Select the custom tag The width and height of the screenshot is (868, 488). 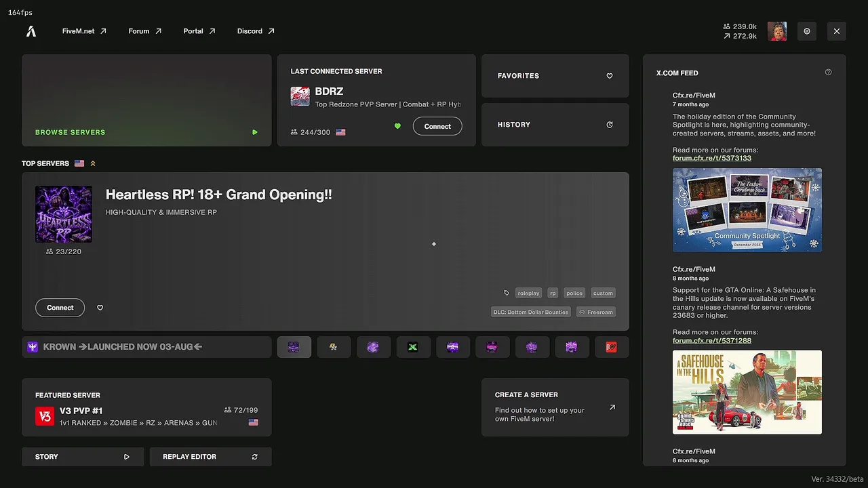click(603, 293)
